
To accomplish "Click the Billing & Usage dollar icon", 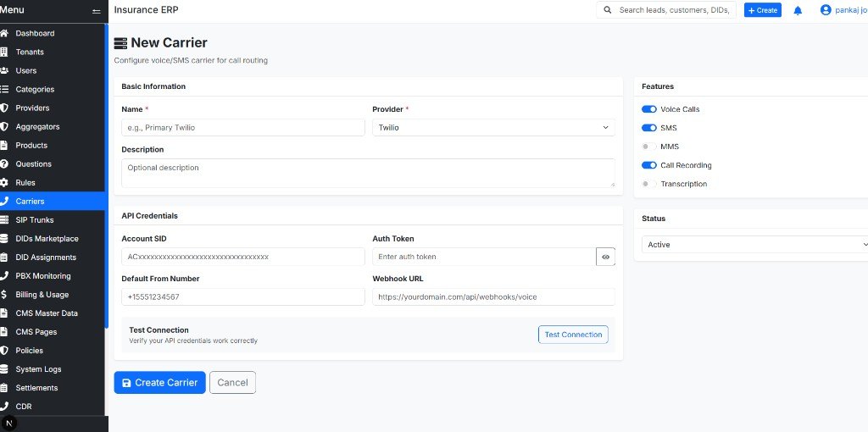I will pos(4,294).
